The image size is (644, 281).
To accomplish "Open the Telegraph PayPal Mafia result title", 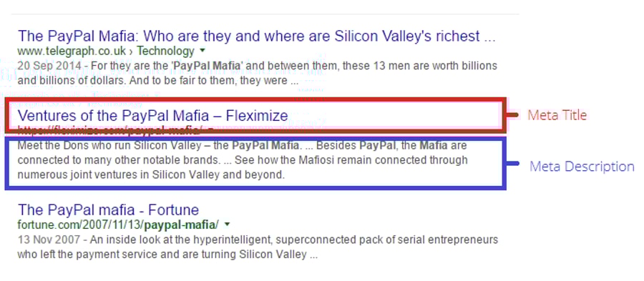I will click(257, 36).
